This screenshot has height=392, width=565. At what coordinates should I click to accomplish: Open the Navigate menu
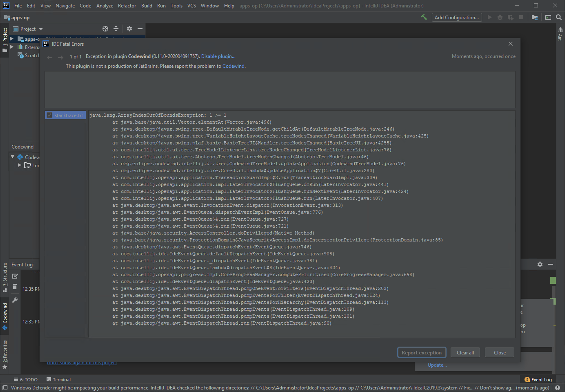click(65, 6)
